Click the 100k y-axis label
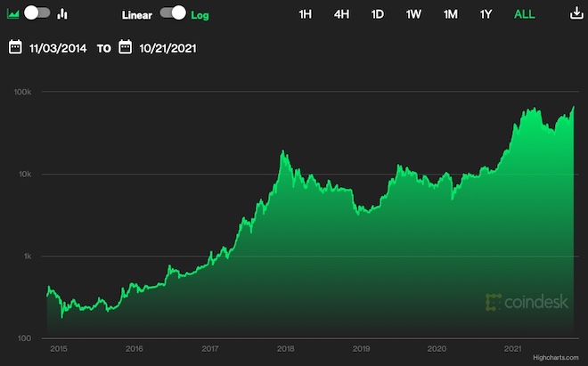588x366 pixels. pyautogui.click(x=22, y=92)
